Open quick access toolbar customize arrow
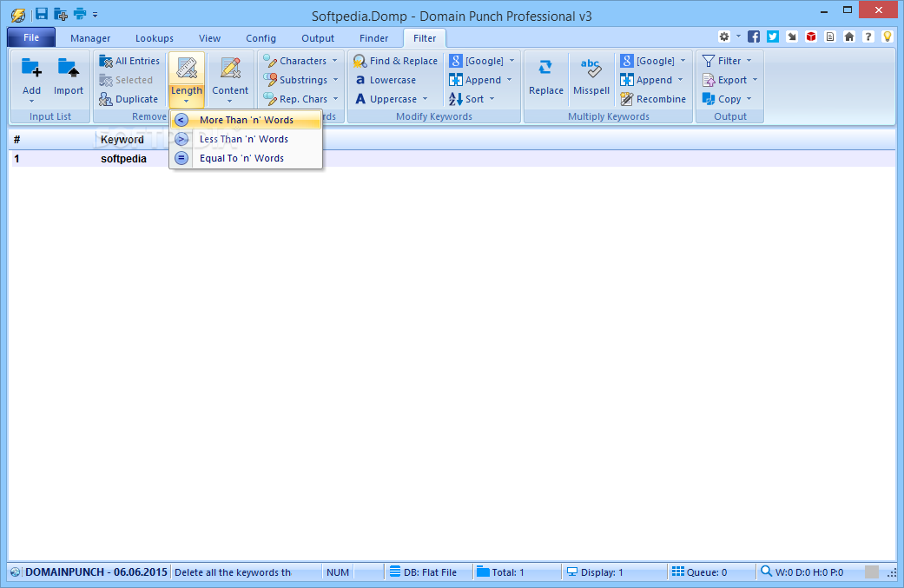The image size is (904, 588). [96, 15]
